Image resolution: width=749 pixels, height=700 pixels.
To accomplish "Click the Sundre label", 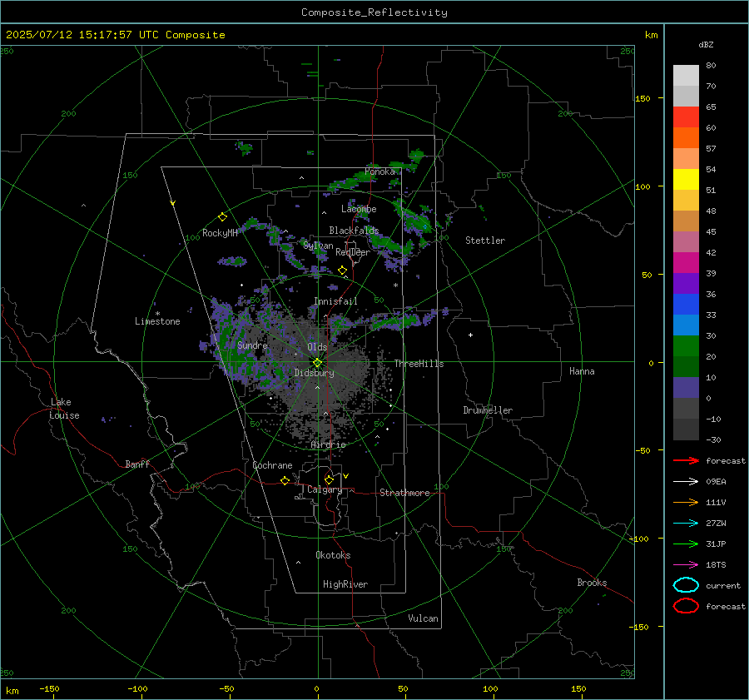I will click(x=252, y=345).
